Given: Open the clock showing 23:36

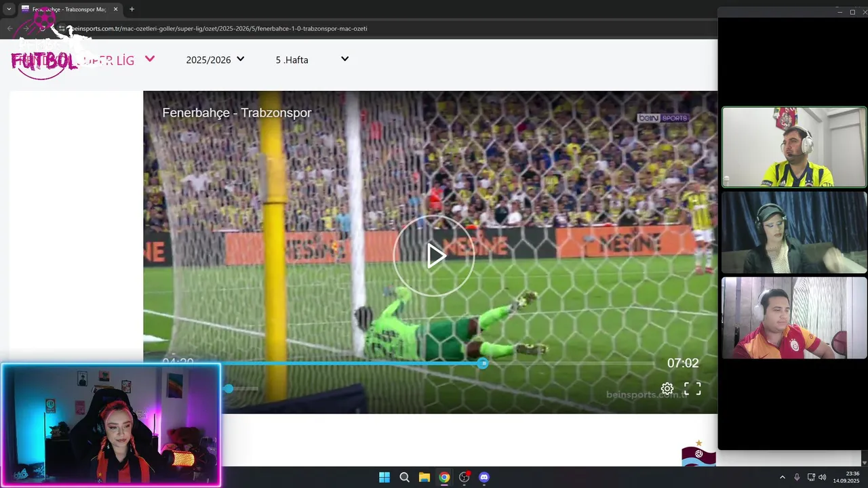Looking at the screenshot, I should point(846,477).
